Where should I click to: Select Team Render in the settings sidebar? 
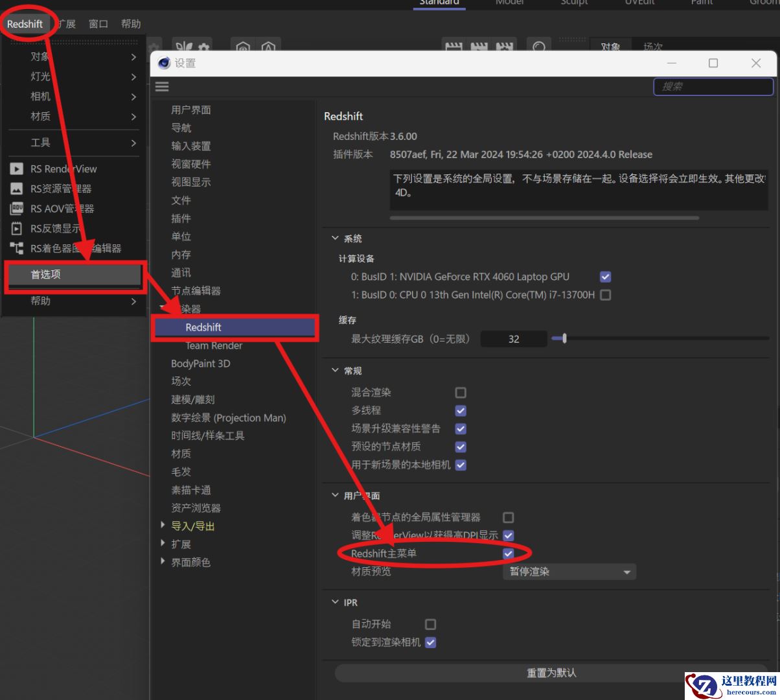coord(214,345)
